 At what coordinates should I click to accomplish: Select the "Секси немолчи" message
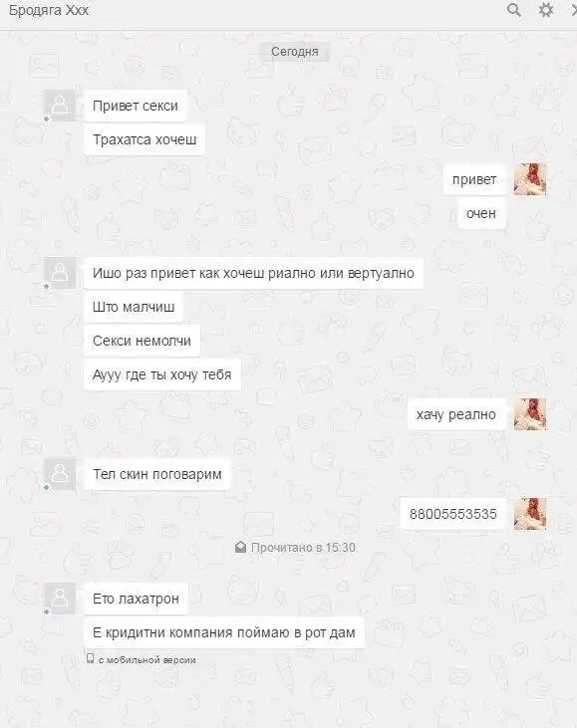[x=142, y=341]
